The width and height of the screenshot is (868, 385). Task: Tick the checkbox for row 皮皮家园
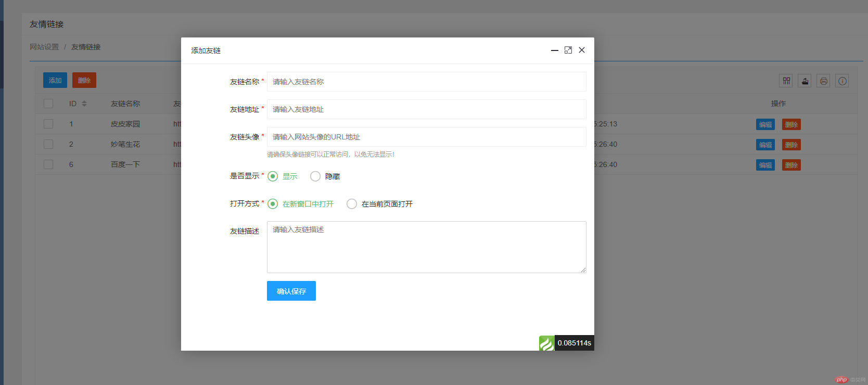click(x=48, y=124)
